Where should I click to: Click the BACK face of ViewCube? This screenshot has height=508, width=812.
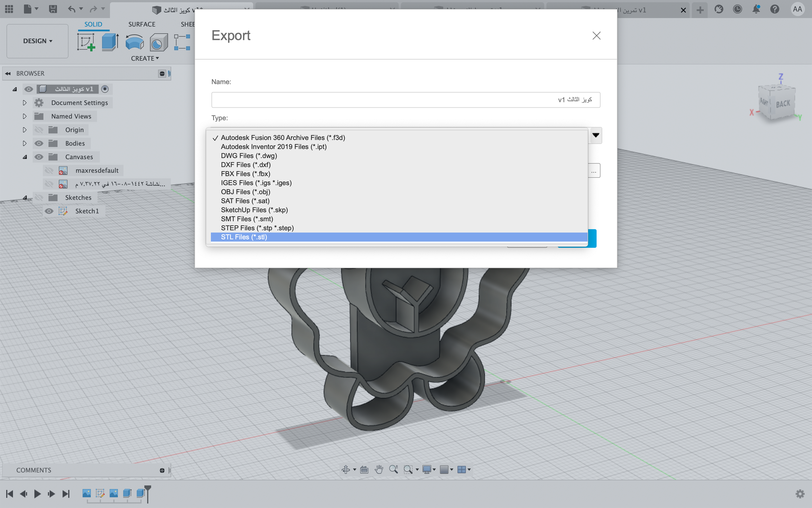(783, 104)
